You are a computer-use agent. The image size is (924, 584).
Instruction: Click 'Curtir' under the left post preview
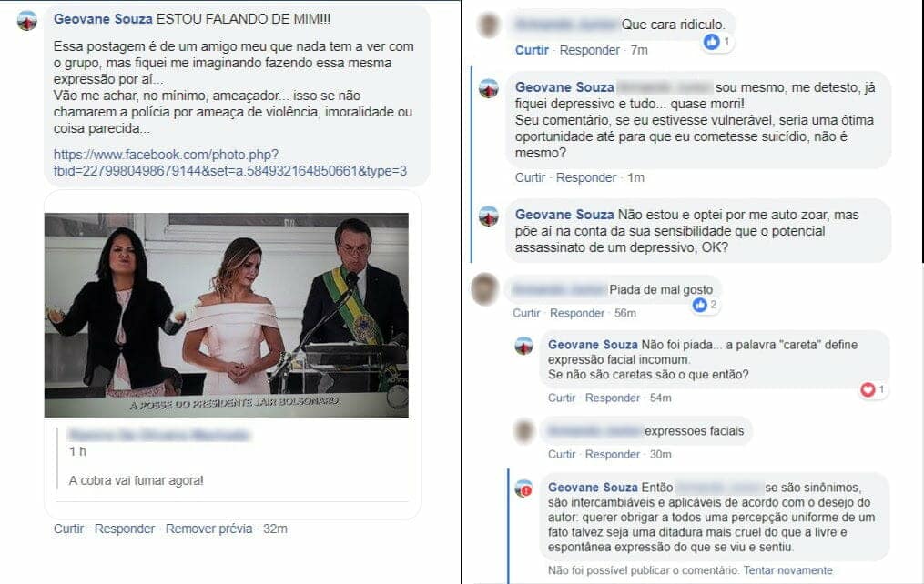coord(68,529)
